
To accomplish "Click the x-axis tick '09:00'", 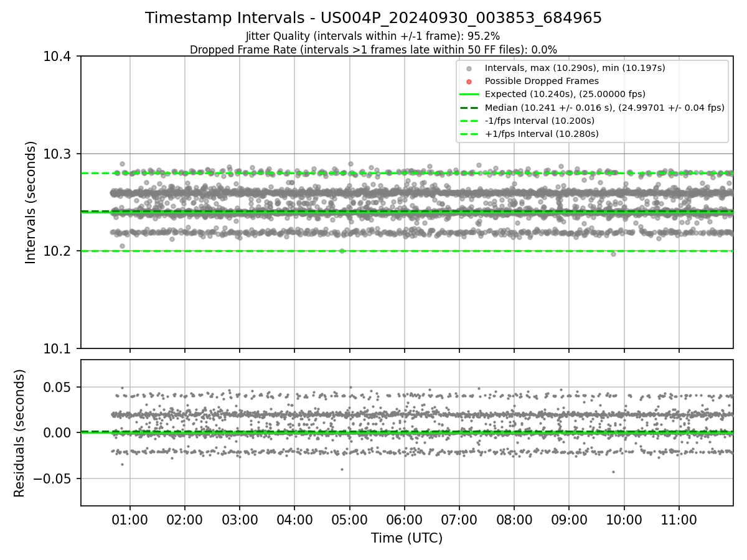I will pyautogui.click(x=569, y=520).
